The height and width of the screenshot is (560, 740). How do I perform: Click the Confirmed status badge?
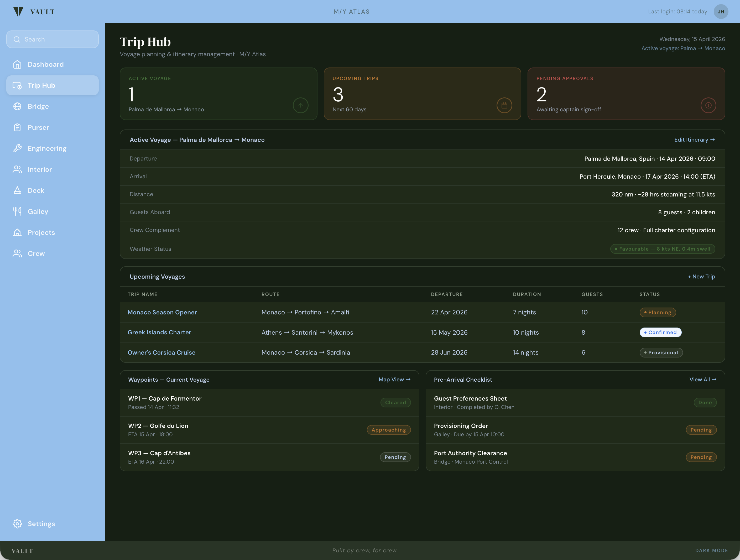660,333
